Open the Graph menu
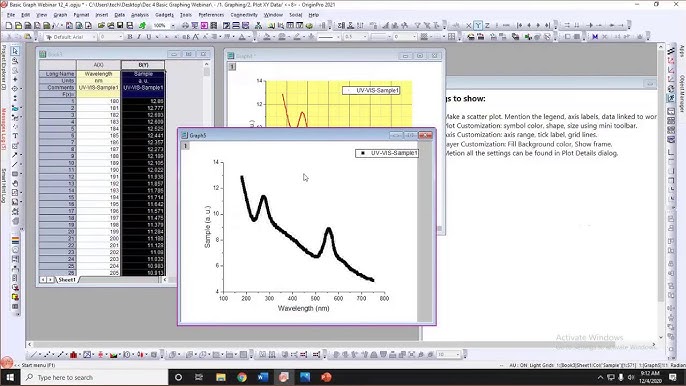Image resolution: width=686 pixels, height=386 pixels. click(x=60, y=15)
